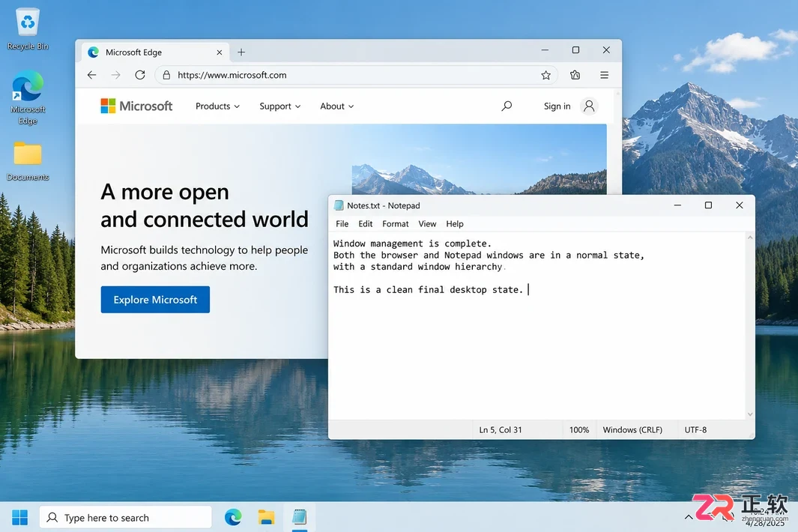The height and width of the screenshot is (532, 798).
Task: Open Notepad Help menu
Action: pos(455,223)
